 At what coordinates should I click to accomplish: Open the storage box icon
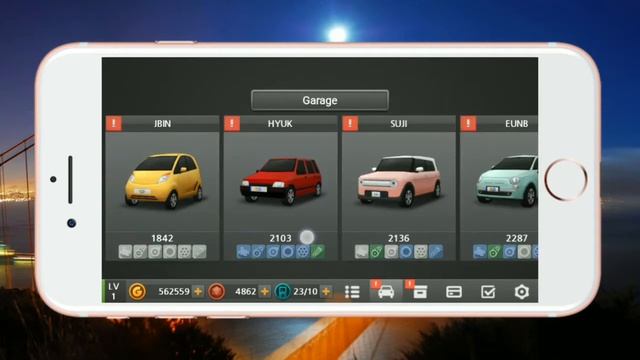pyautogui.click(x=420, y=292)
